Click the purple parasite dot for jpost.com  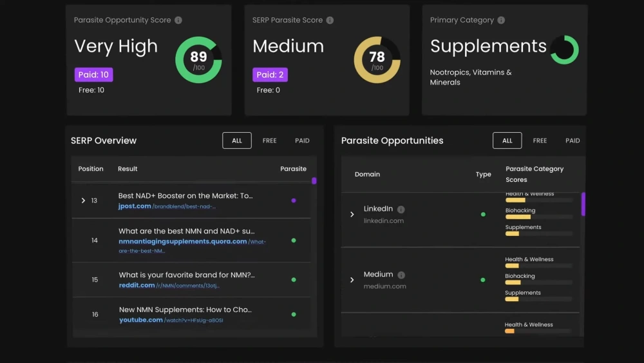point(294,201)
